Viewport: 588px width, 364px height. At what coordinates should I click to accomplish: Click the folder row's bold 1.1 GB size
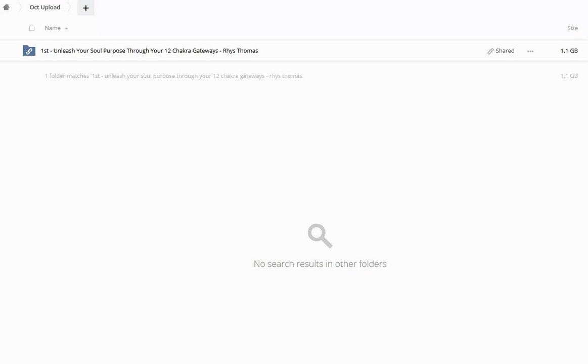click(568, 51)
